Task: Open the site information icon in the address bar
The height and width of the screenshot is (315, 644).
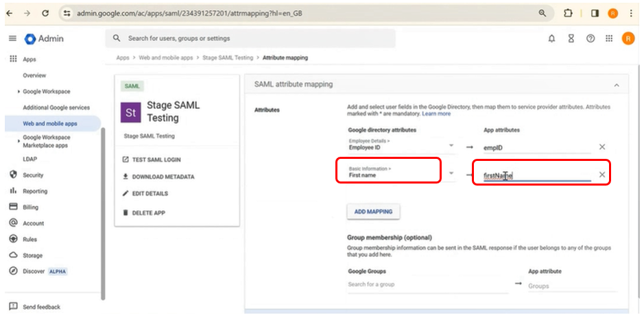Action: click(67, 13)
